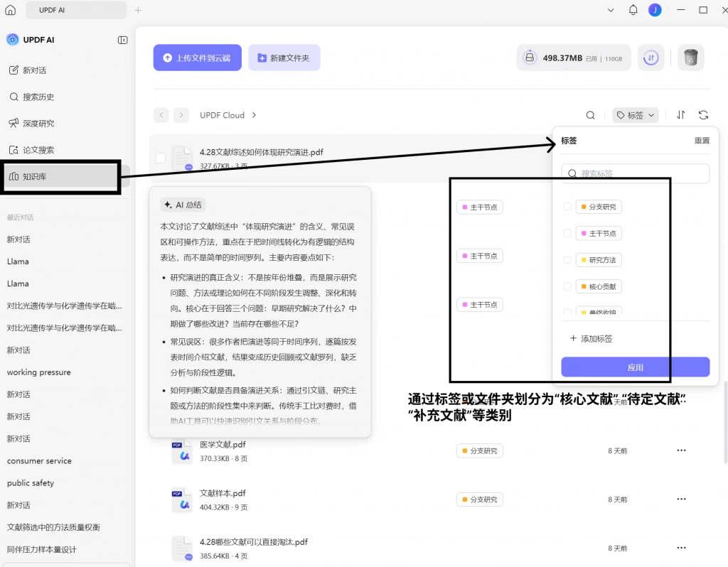This screenshot has height=567, width=728.
Task: Open 同伴压力样本量设计 conversation
Action: coord(42,549)
